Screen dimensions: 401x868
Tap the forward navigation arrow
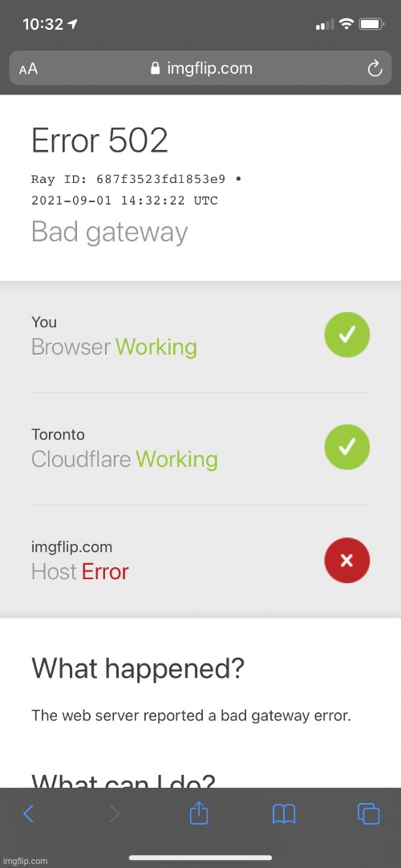(115, 813)
